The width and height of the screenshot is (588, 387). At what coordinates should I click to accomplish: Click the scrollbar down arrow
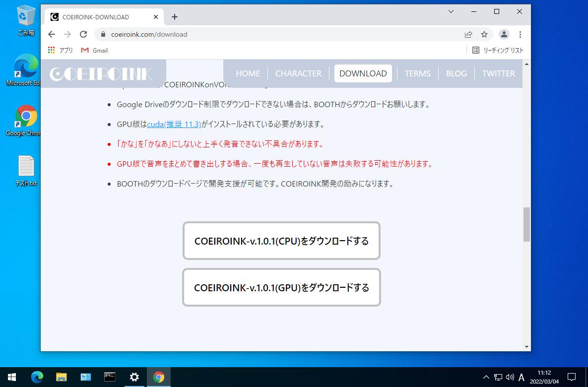point(526,347)
